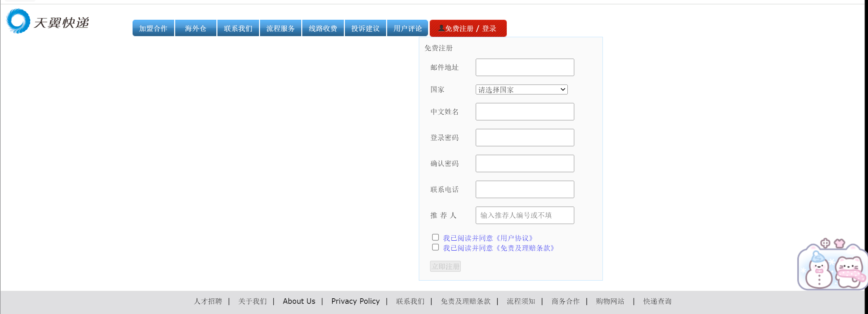The image size is (868, 314).
Task: Click the About Us footer link
Action: point(299,301)
